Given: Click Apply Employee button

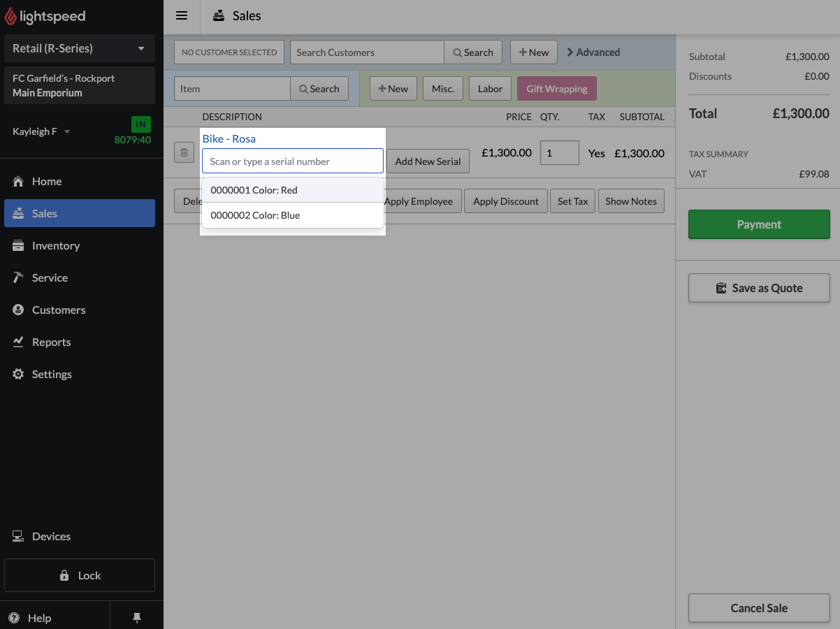Looking at the screenshot, I should [x=419, y=201].
